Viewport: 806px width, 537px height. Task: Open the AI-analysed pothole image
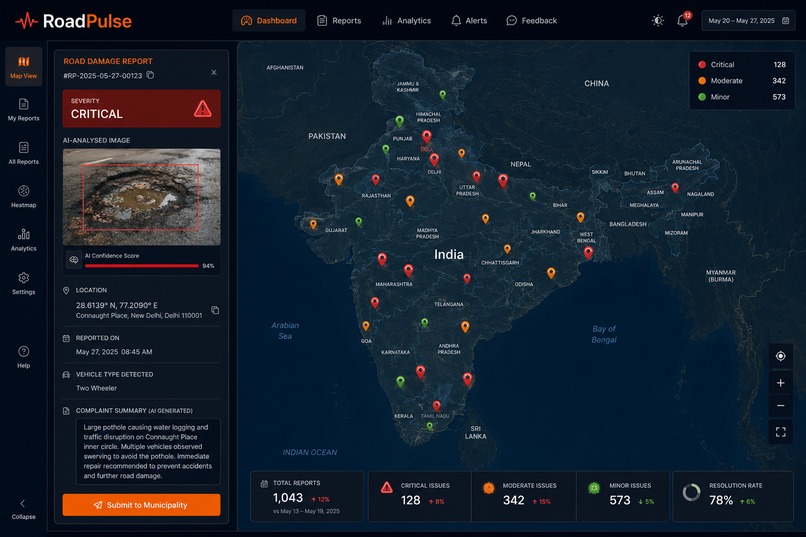click(141, 197)
